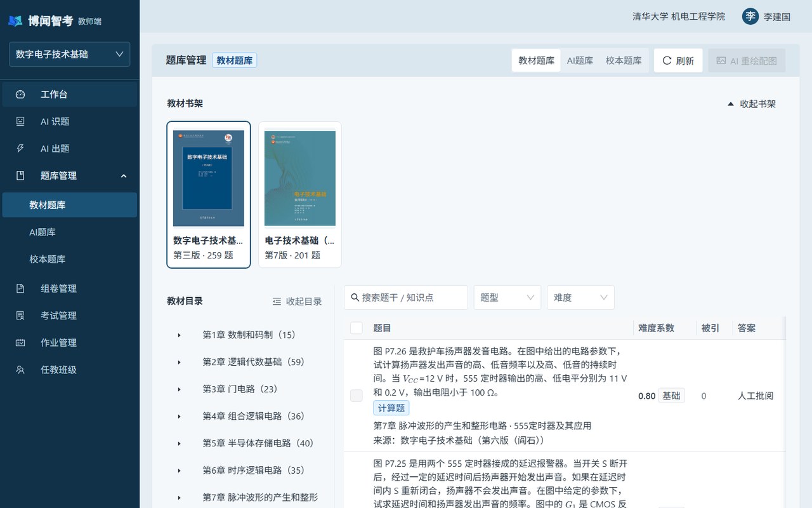The width and height of the screenshot is (812, 508).
Task: Click the 收起目录 list icon
Action: 277,302
